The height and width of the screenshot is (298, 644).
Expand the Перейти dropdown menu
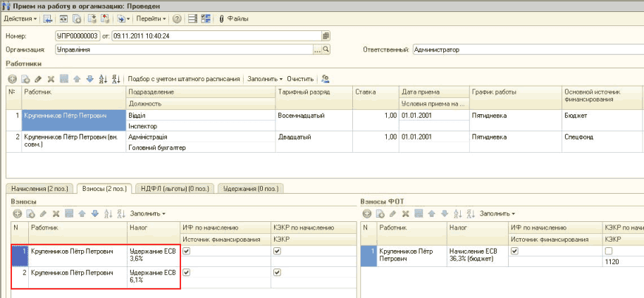point(151,18)
